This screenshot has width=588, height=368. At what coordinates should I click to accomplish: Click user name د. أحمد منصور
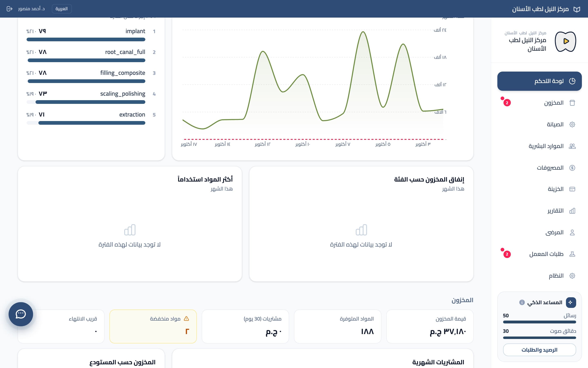pyautogui.click(x=31, y=9)
